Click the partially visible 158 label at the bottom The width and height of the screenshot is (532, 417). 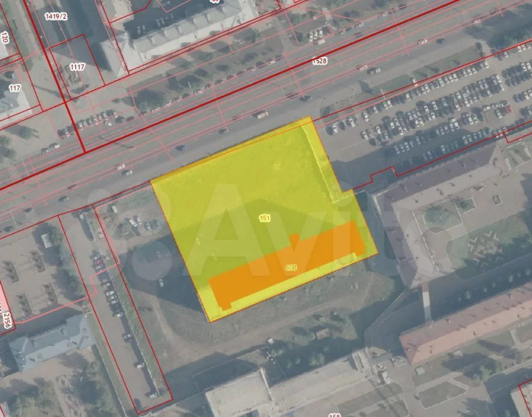(336, 414)
